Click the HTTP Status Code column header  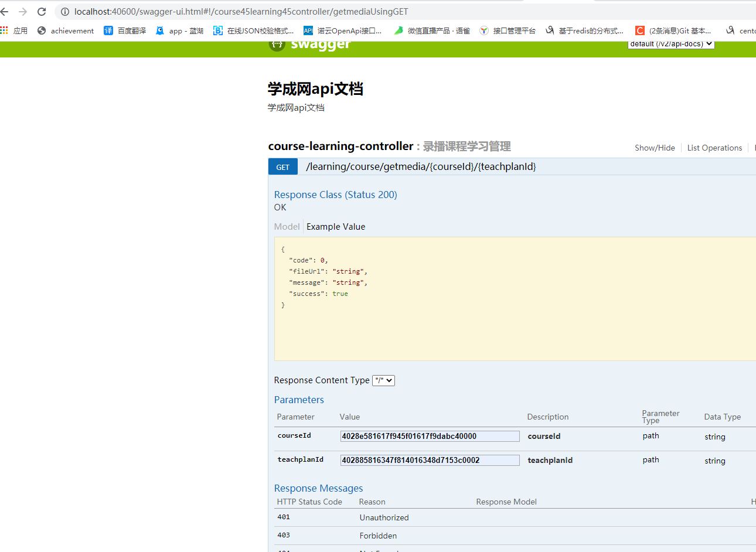tap(309, 502)
